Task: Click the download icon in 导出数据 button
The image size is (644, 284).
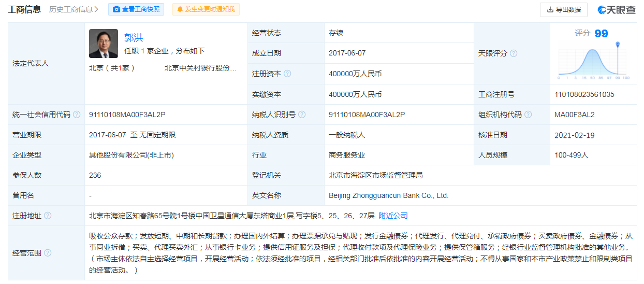Action: coord(550,9)
